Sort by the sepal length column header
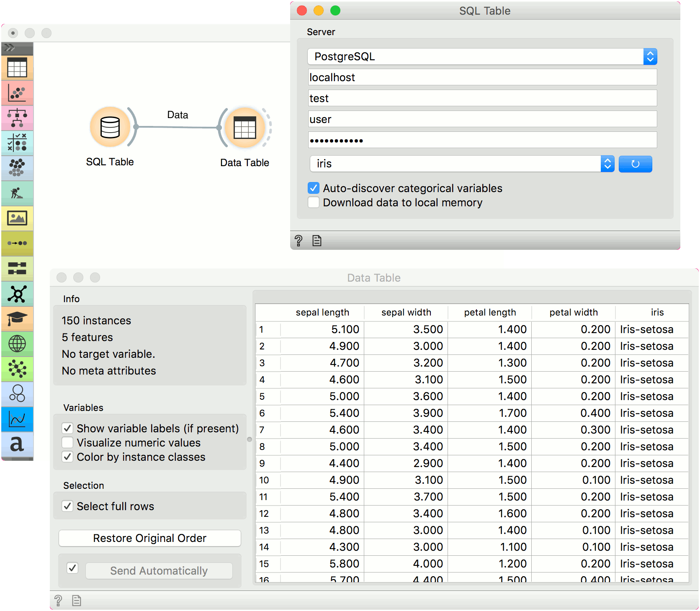 pos(322,312)
